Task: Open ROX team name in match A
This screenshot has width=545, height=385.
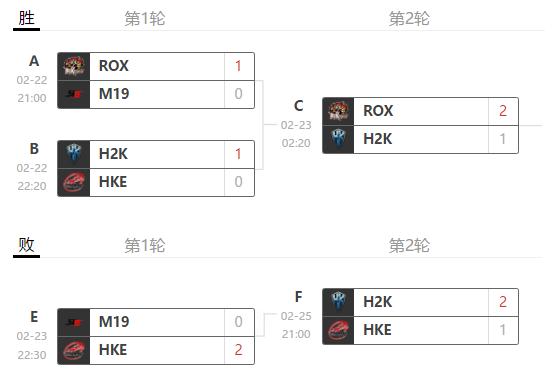Action: (x=114, y=66)
